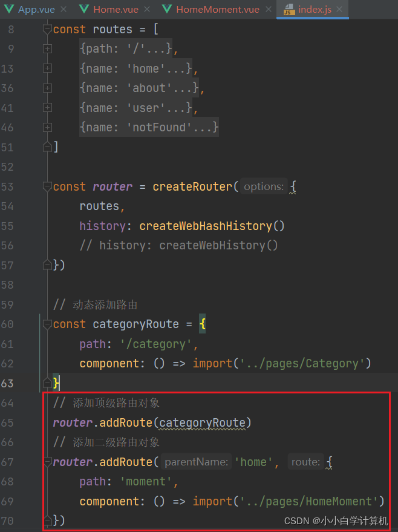
Task: Click the createRouter function call
Action: (x=192, y=186)
